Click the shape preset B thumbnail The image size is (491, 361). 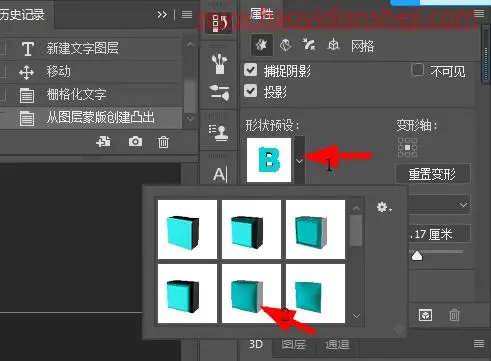click(269, 160)
